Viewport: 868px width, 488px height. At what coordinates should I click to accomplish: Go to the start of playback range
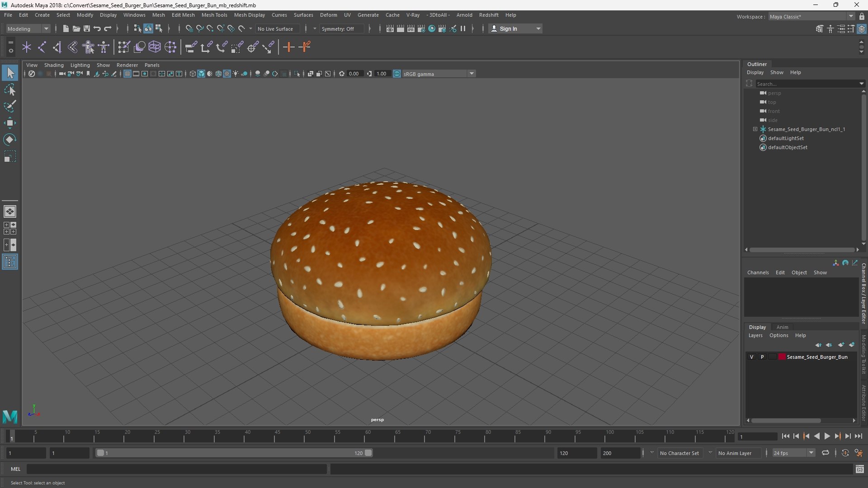click(786, 436)
